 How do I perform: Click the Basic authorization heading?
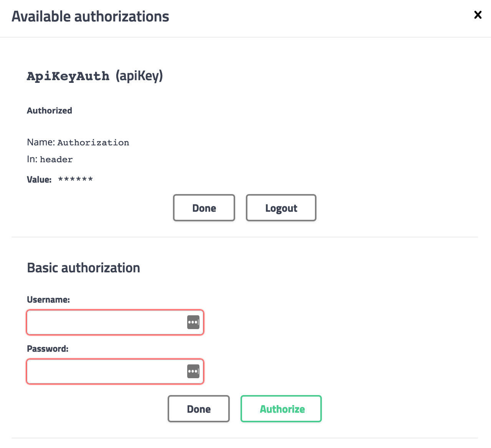(83, 267)
